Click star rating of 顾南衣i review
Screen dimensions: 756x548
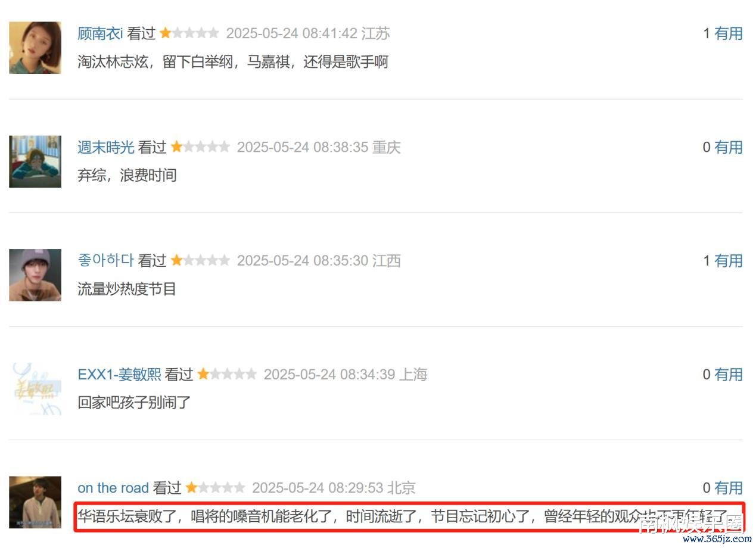189,33
